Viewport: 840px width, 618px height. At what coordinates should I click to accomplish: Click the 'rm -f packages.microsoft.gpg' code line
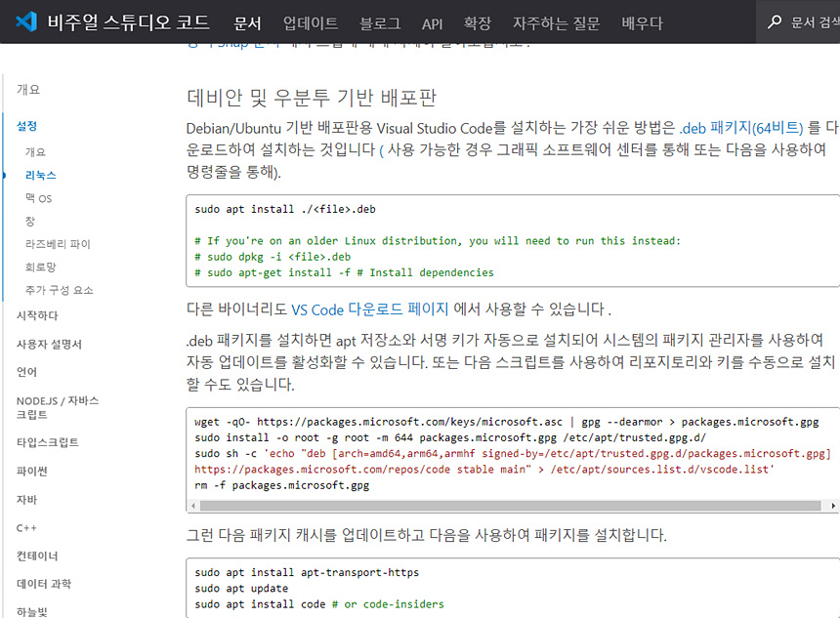coord(281,485)
